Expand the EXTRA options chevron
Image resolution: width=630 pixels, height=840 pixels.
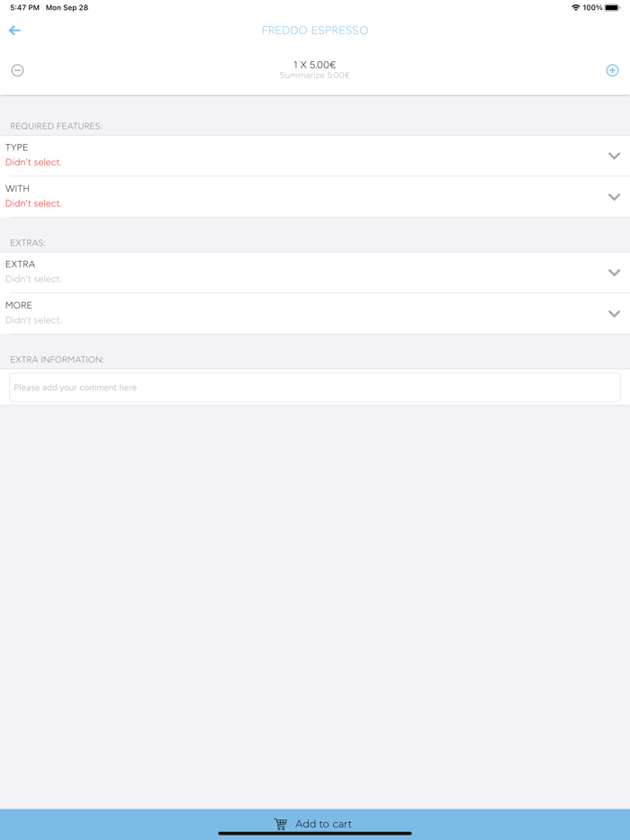point(614,273)
